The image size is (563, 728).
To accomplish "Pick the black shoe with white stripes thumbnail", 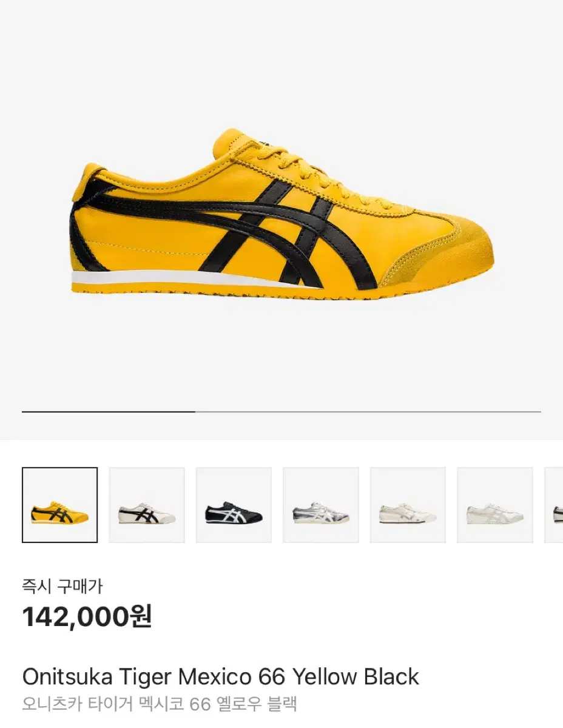I will pos(234,505).
